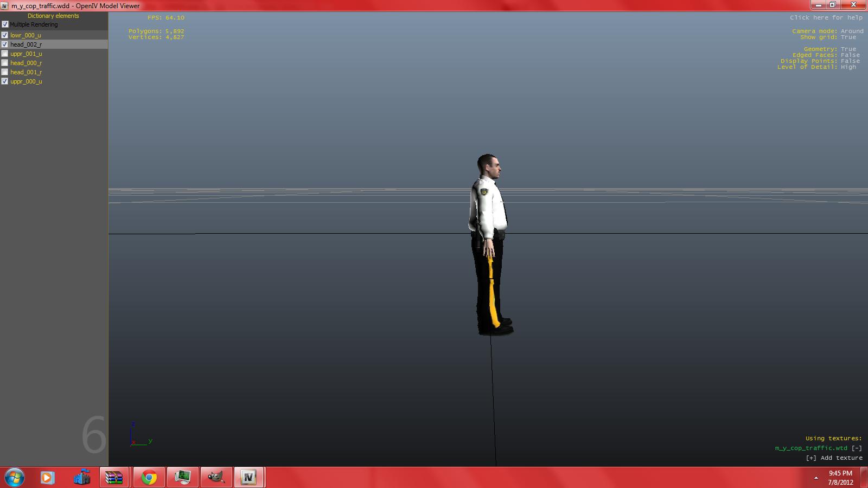Select head_002_r in the dictionary list
Viewport: 868px width, 488px height.
[26, 44]
